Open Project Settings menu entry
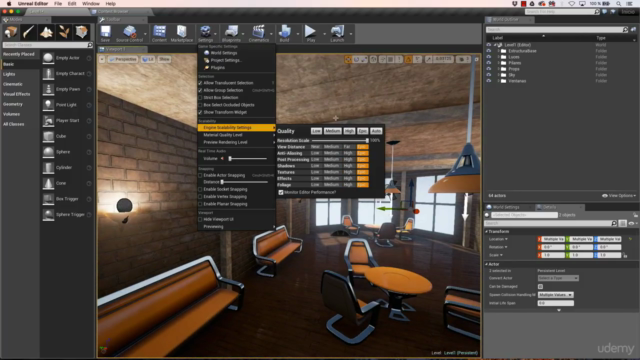The image size is (640, 360). tap(222, 60)
